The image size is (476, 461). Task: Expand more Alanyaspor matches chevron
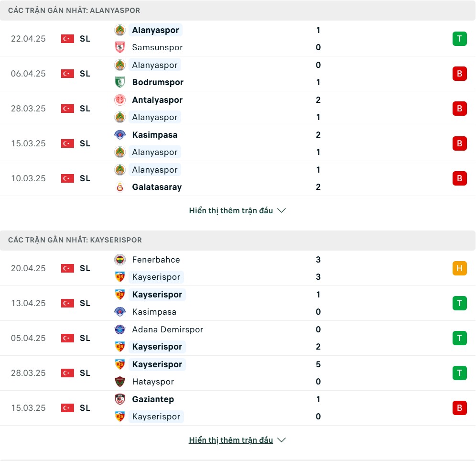pos(281,210)
